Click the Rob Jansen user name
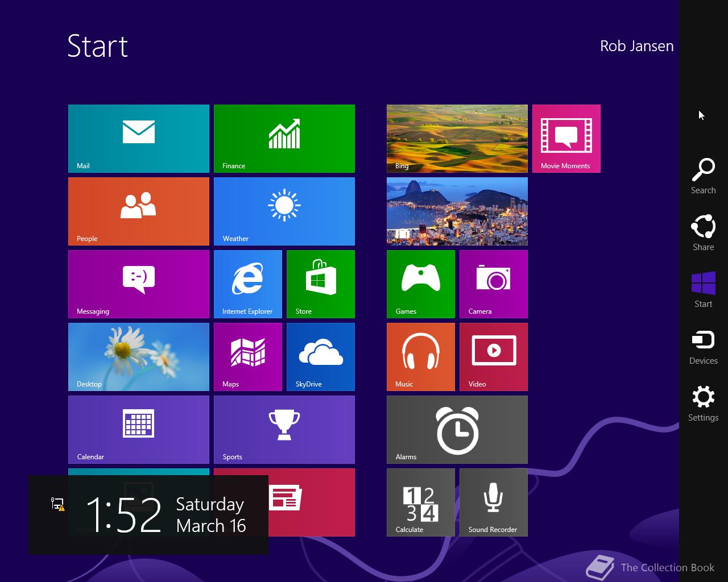Viewport: 728px width, 582px height. (637, 46)
